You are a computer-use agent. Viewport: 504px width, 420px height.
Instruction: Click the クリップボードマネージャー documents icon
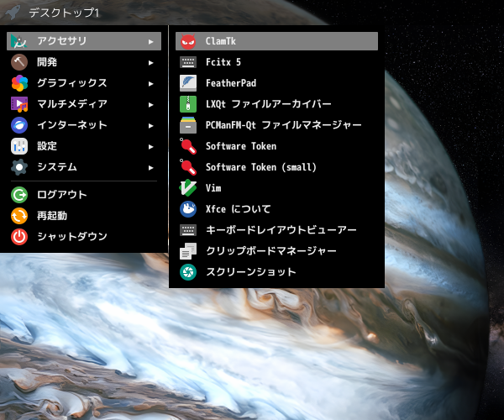(x=187, y=251)
